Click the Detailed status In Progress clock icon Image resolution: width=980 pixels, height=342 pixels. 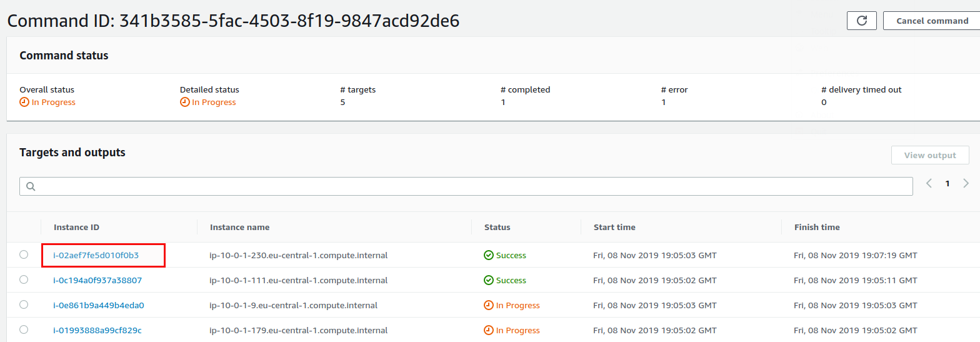[184, 102]
